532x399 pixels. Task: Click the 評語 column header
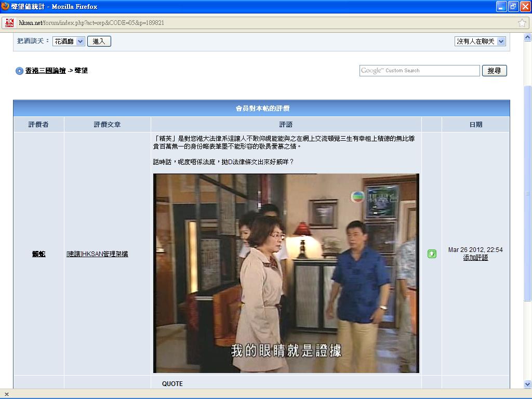pyautogui.click(x=286, y=125)
